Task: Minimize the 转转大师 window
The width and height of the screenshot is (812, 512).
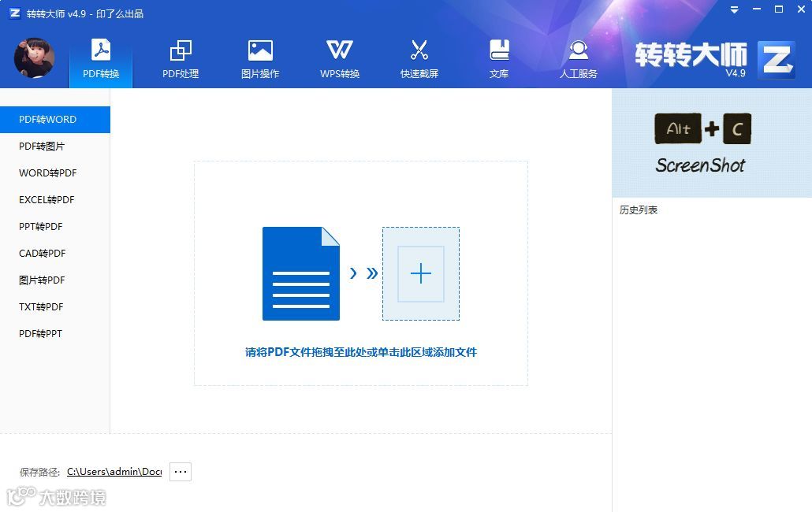Action: coord(757,9)
